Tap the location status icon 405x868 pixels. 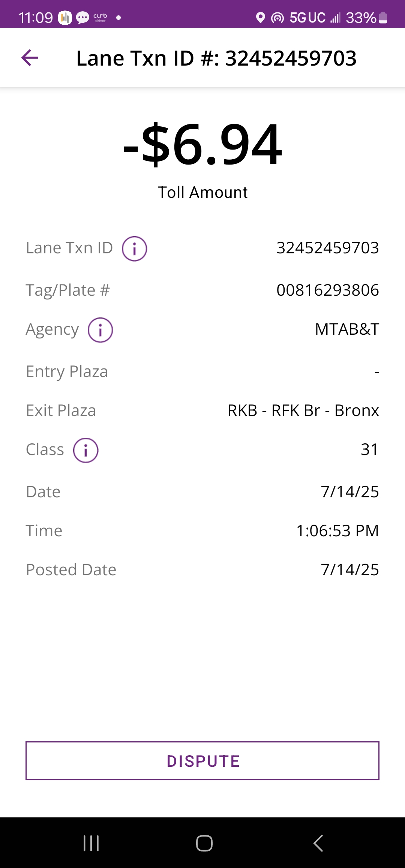pyautogui.click(x=260, y=18)
